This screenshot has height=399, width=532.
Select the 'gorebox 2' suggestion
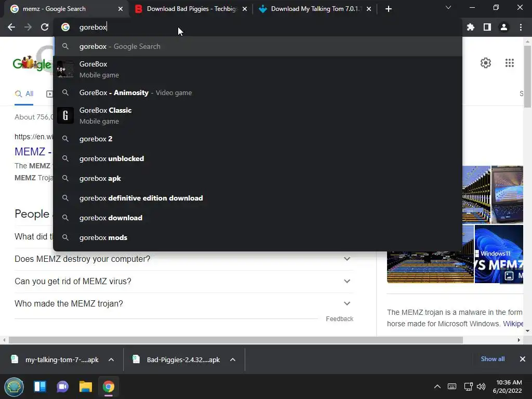258,139
